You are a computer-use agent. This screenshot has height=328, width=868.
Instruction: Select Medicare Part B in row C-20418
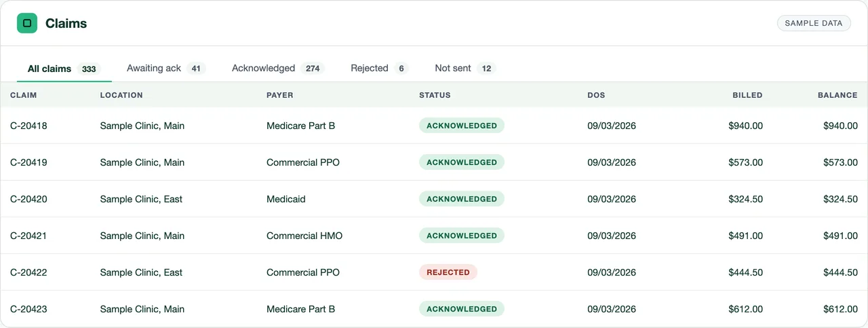pyautogui.click(x=300, y=126)
